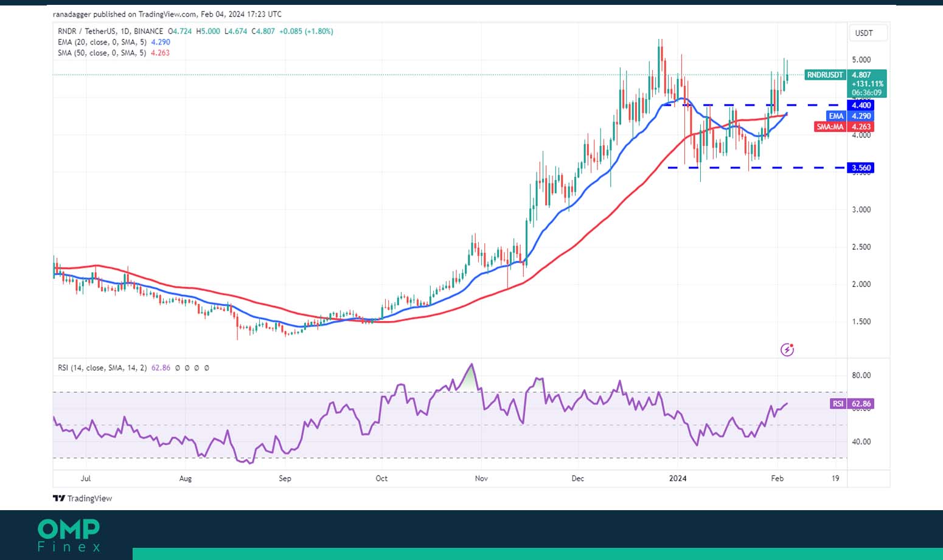The width and height of the screenshot is (943, 560).
Task: Click the 2.000 price axis label
Action: (861, 284)
